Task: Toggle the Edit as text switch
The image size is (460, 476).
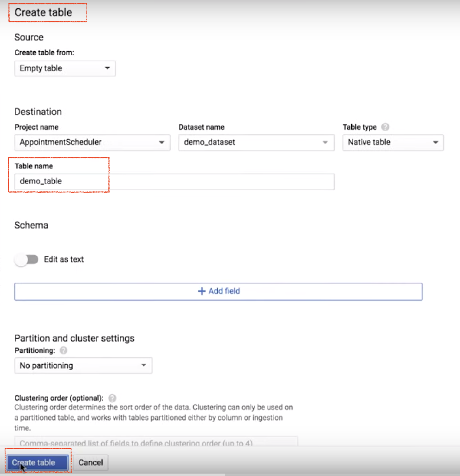Action: [27, 259]
